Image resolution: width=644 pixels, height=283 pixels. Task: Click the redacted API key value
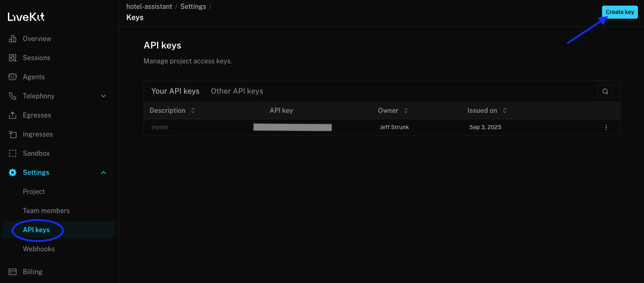[x=293, y=127]
